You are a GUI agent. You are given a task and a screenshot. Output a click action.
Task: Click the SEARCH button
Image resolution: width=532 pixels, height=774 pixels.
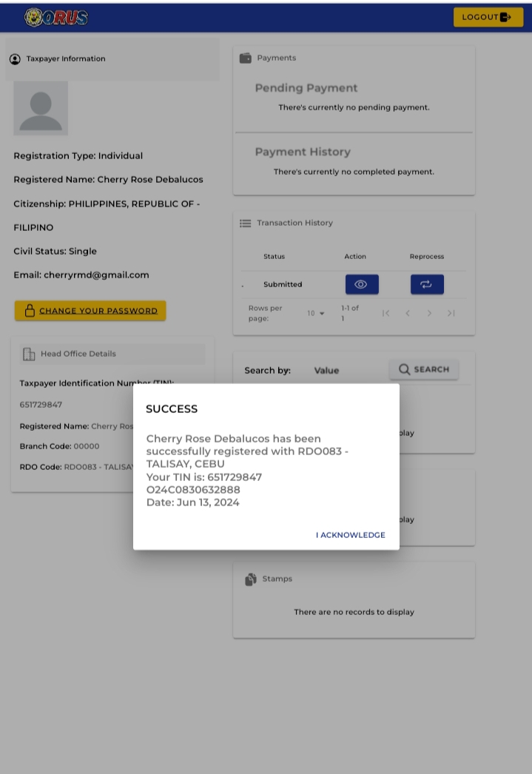coord(424,369)
